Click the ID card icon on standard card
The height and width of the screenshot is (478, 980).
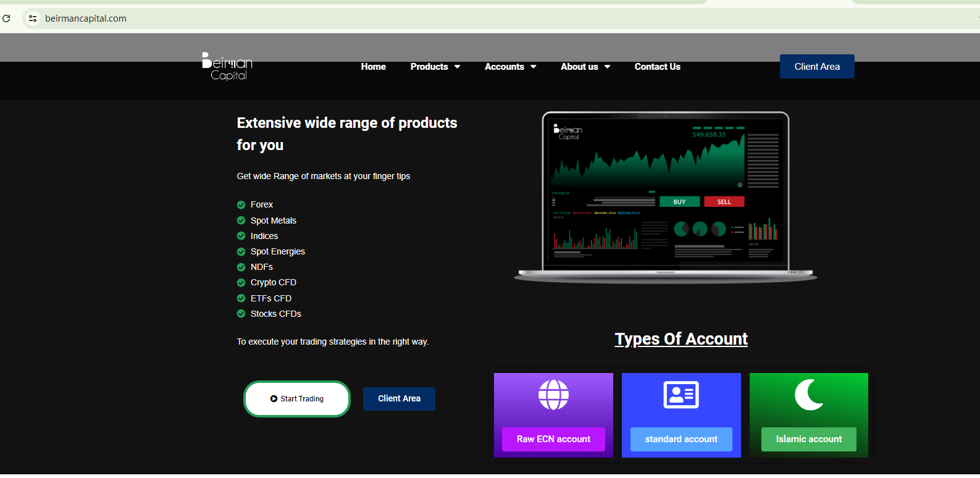[681, 395]
